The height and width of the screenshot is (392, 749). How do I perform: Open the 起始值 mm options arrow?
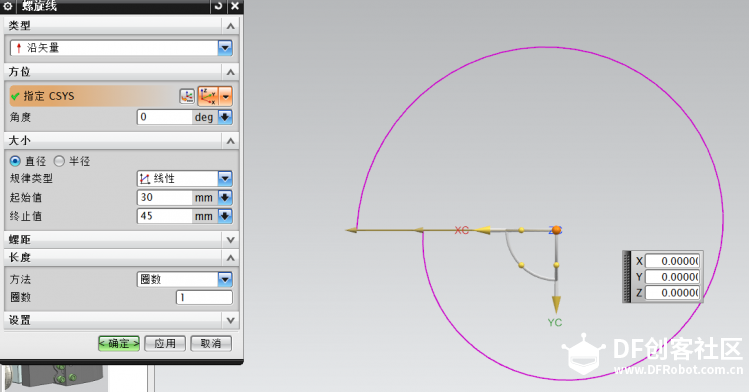[225, 197]
